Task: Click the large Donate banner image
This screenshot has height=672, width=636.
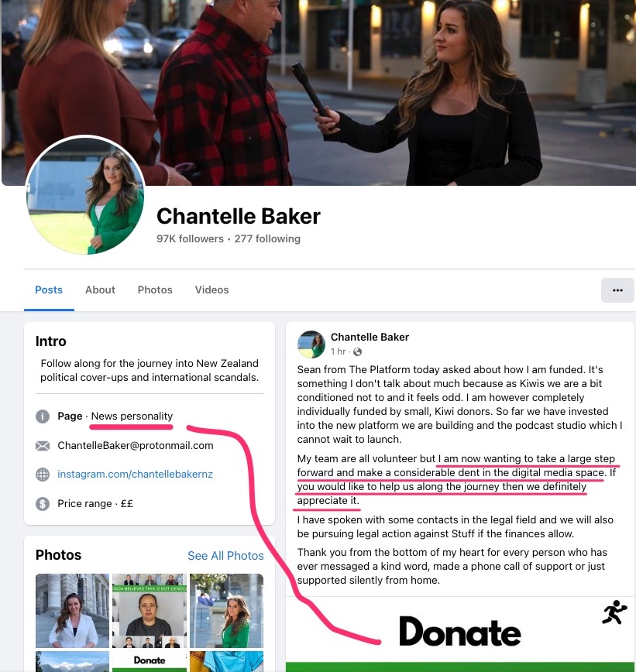Action: click(x=459, y=634)
